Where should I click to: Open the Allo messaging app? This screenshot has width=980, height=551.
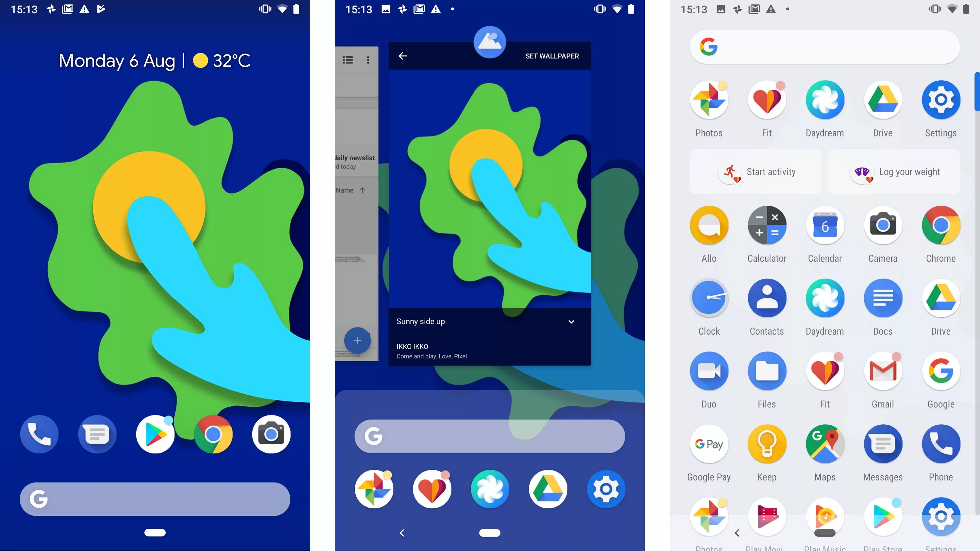[709, 225]
